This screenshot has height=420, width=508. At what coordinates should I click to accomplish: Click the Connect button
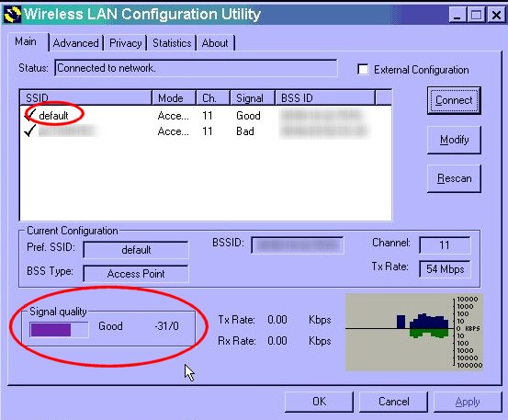(x=454, y=100)
